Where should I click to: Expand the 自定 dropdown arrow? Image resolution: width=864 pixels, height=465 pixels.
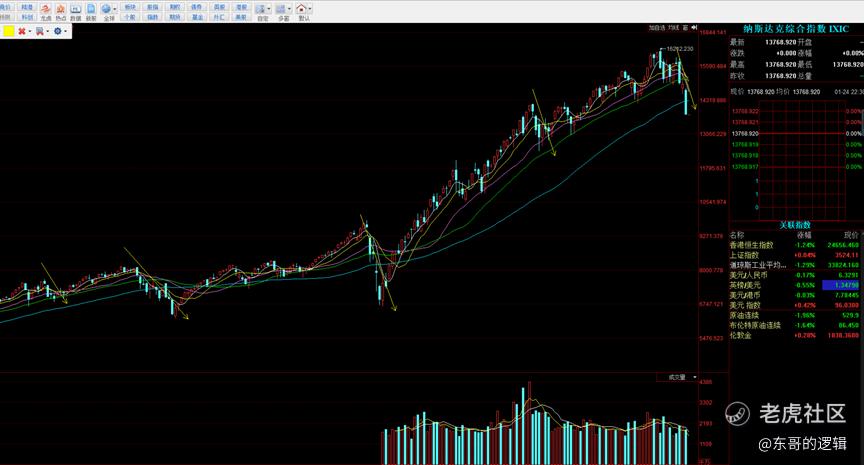[269, 9]
